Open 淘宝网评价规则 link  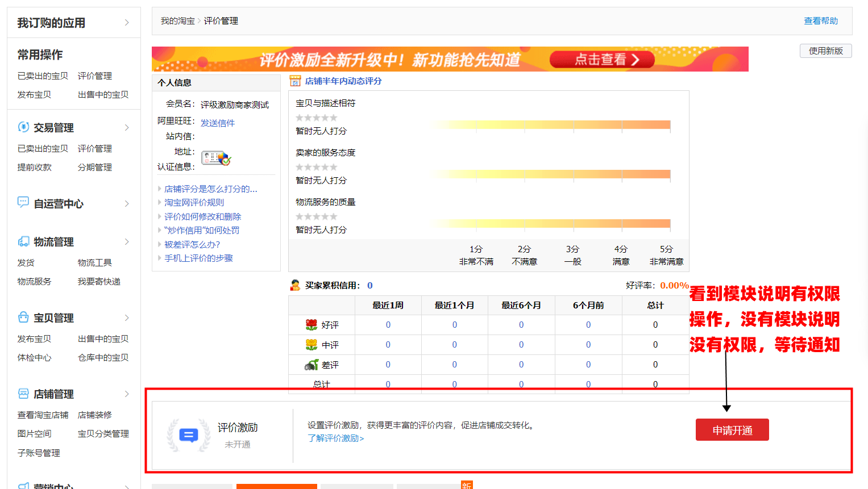pos(194,202)
